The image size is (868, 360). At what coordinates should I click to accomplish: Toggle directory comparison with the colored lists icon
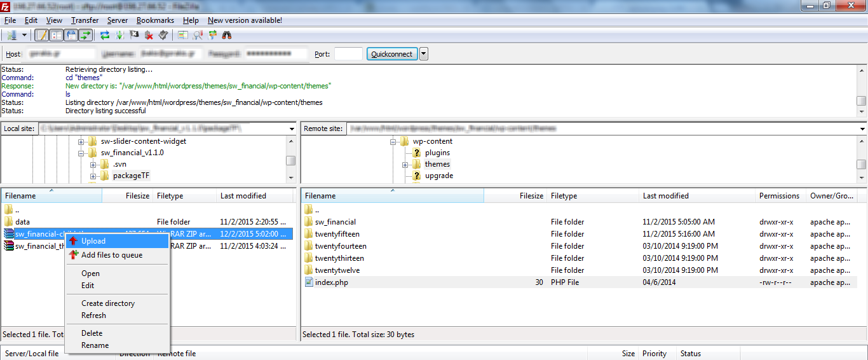pyautogui.click(x=183, y=35)
